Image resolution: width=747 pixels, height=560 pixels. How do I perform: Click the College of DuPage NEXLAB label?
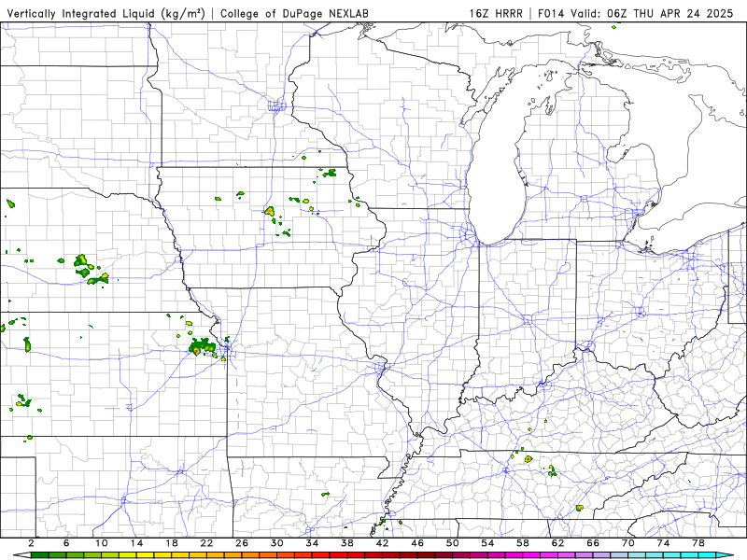[294, 13]
